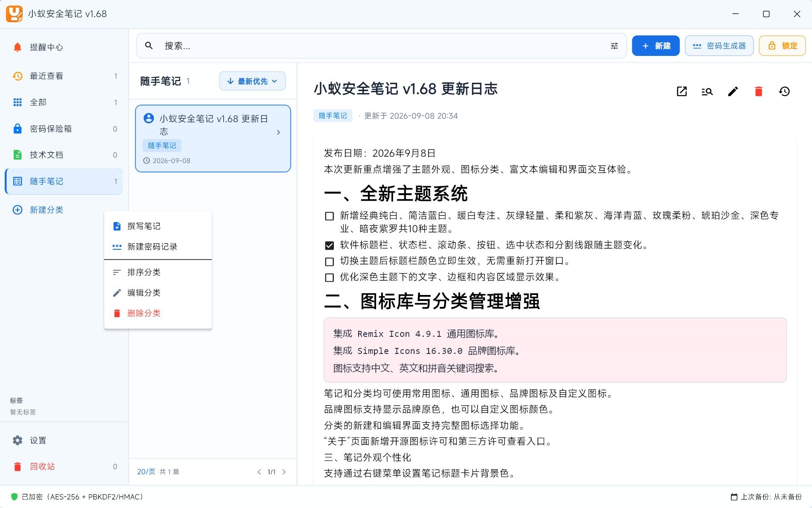This screenshot has height=508, width=812.
Task: Change the 20/页 page size
Action: tap(146, 472)
